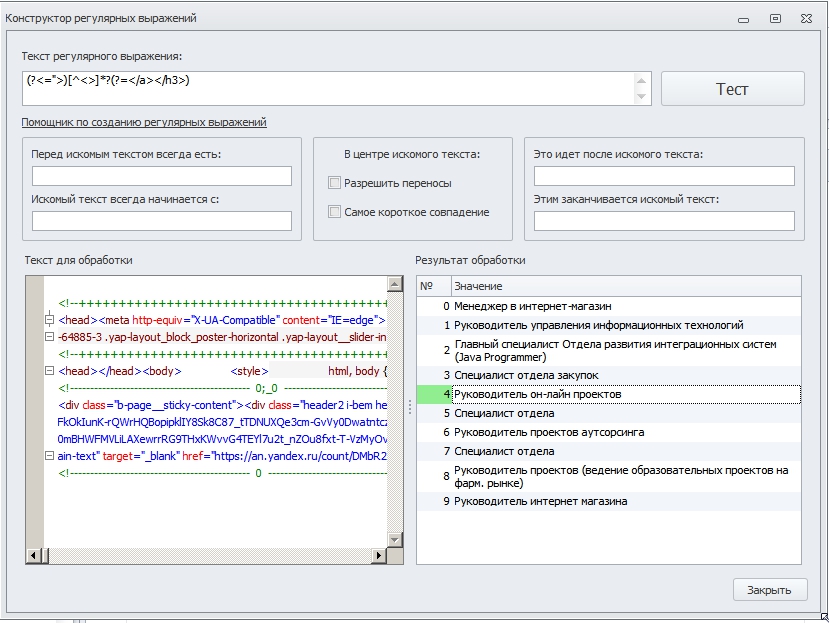Select the result 'Менеджер в интернет-магазин'
The height and width of the screenshot is (623, 829).
(x=609, y=306)
